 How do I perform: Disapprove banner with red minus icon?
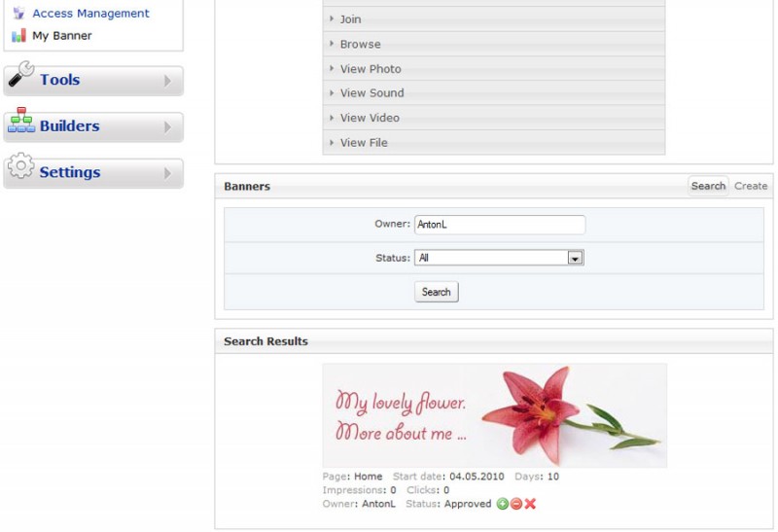(516, 504)
